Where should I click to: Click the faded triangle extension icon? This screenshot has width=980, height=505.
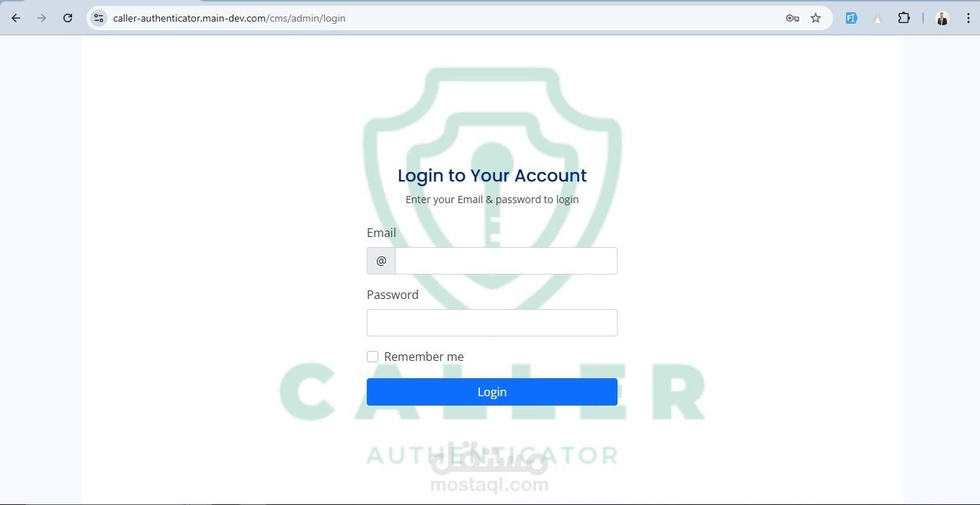click(878, 19)
